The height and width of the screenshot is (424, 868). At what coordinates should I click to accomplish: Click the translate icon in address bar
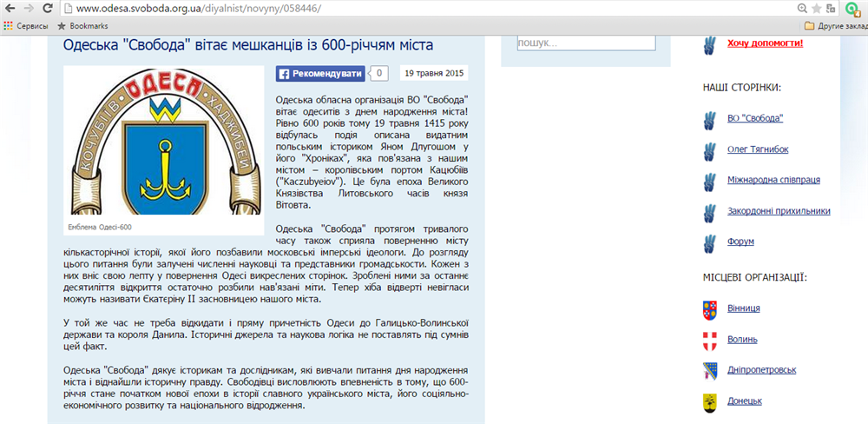[x=830, y=9]
